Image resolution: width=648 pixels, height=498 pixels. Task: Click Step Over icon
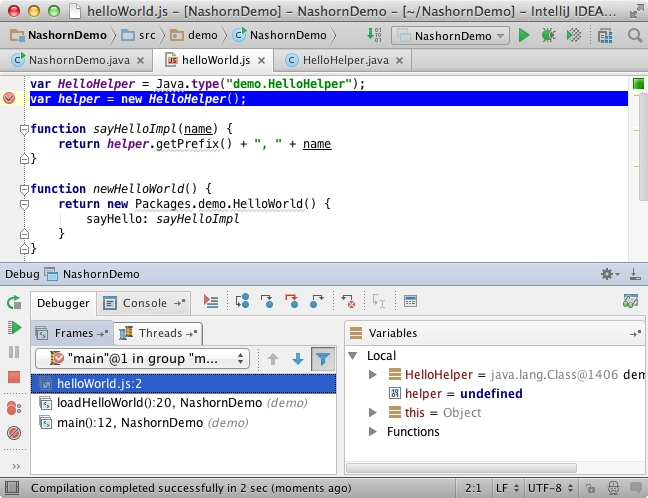coord(242,301)
